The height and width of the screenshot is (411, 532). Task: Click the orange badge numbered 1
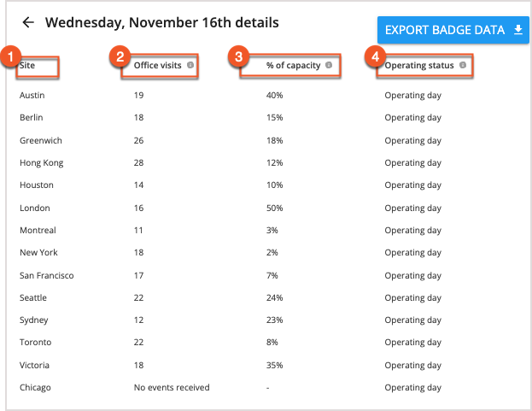click(x=10, y=58)
